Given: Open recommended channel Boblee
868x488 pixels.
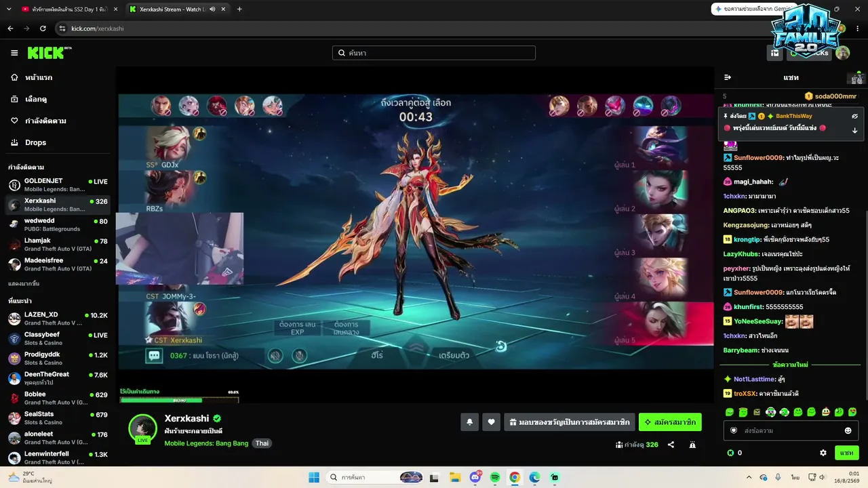Looking at the screenshot, I should point(58,398).
